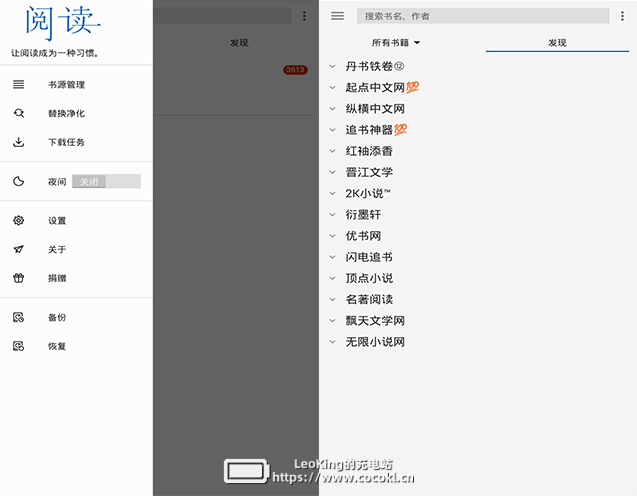Click the restore icon in drawer
637x496 pixels.
pyautogui.click(x=18, y=346)
